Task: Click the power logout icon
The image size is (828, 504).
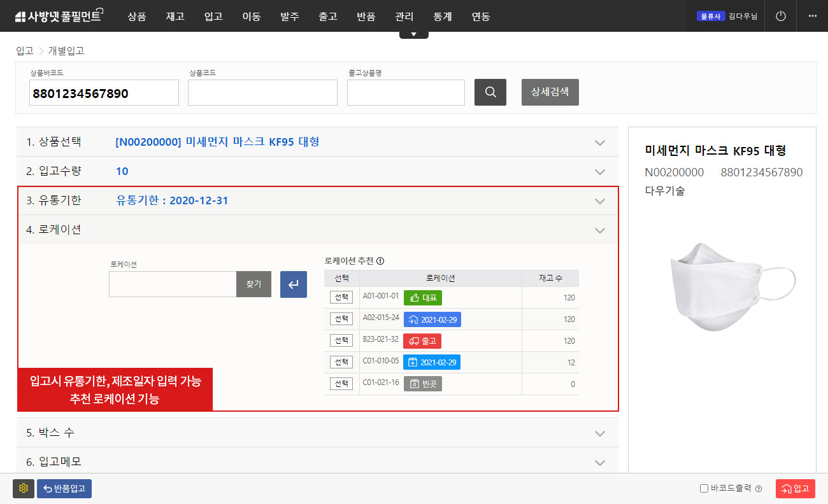Action: (780, 16)
